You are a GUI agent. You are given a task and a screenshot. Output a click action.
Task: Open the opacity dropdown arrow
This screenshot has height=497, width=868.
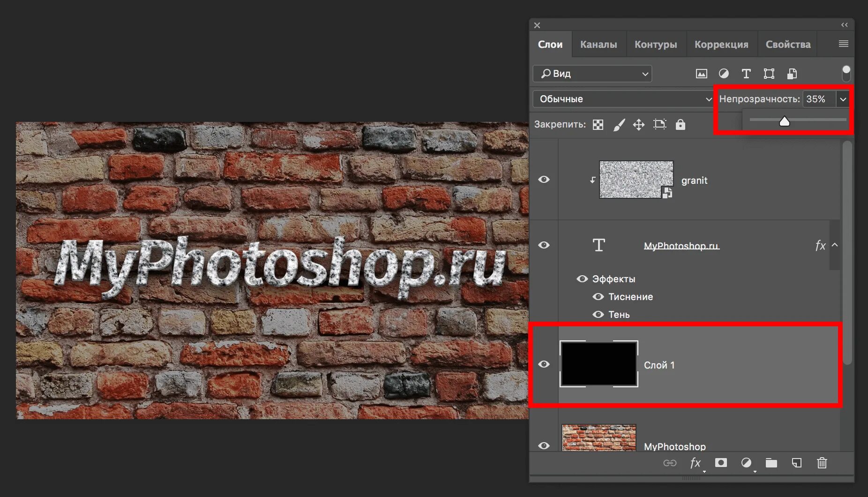point(843,99)
